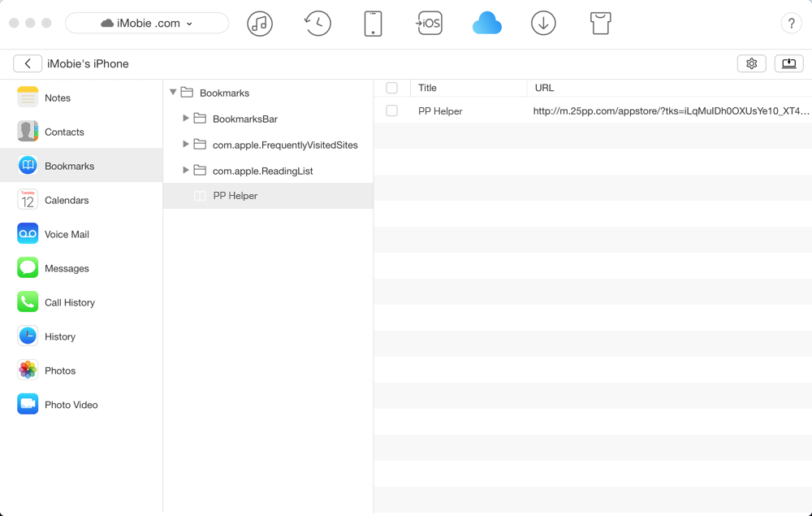Select the device phone icon in toolbar
812x516 pixels.
373,24
